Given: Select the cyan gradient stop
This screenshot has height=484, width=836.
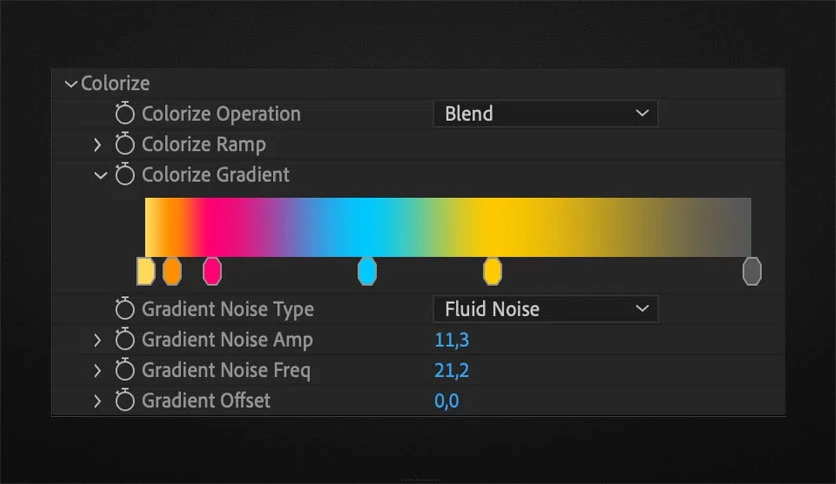Looking at the screenshot, I should [367, 271].
